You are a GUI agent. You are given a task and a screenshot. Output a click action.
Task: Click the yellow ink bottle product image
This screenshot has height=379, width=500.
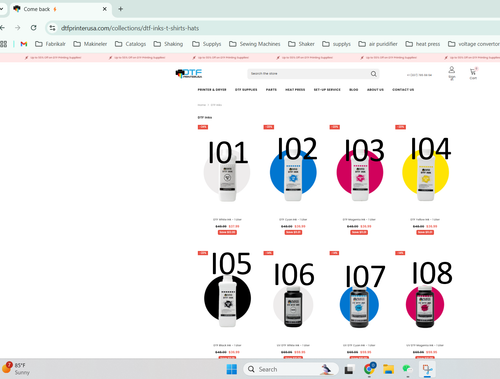(x=425, y=175)
